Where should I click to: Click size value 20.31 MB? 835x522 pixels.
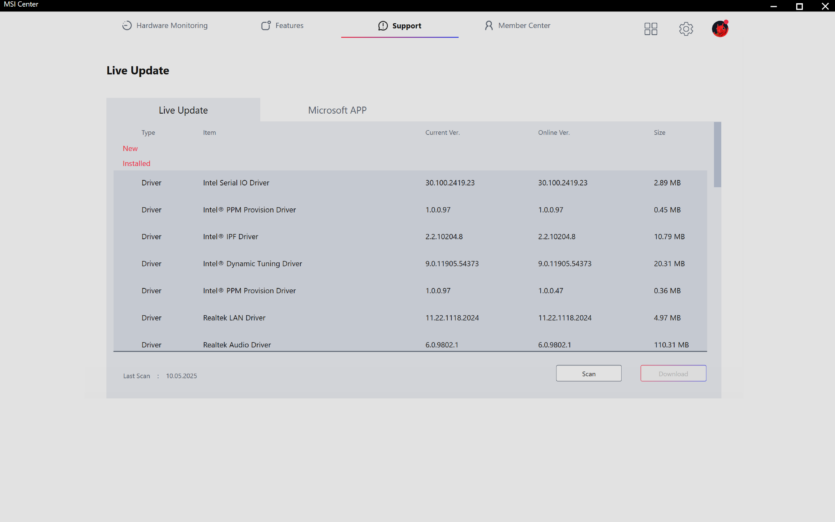[x=669, y=264]
